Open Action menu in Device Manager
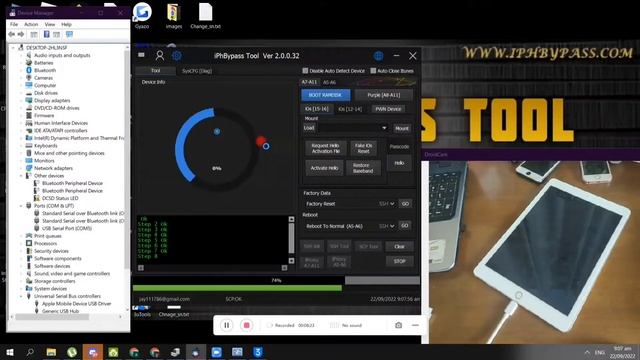The width and height of the screenshot is (640, 360). tap(31, 24)
